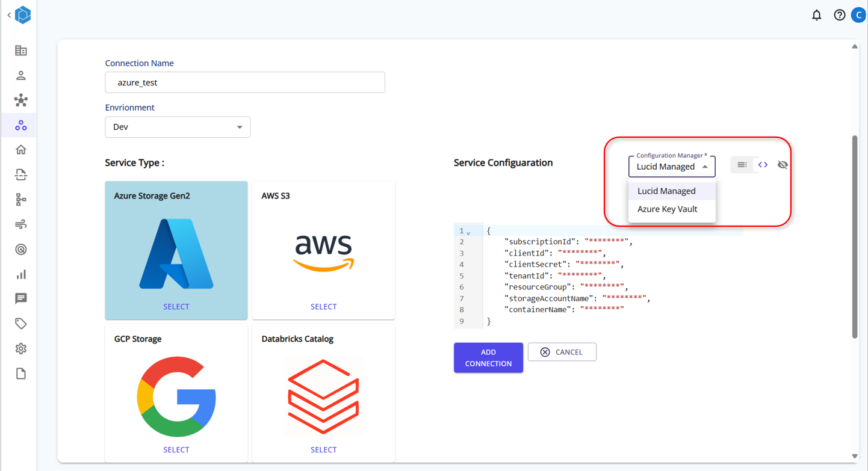The height and width of the screenshot is (471, 868).
Task: Click the GCP Storage card title
Action: coord(138,339)
